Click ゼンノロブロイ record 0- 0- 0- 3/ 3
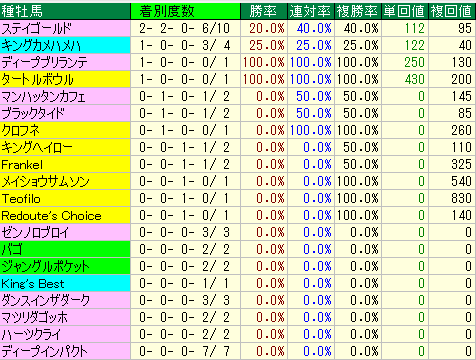 point(185,232)
